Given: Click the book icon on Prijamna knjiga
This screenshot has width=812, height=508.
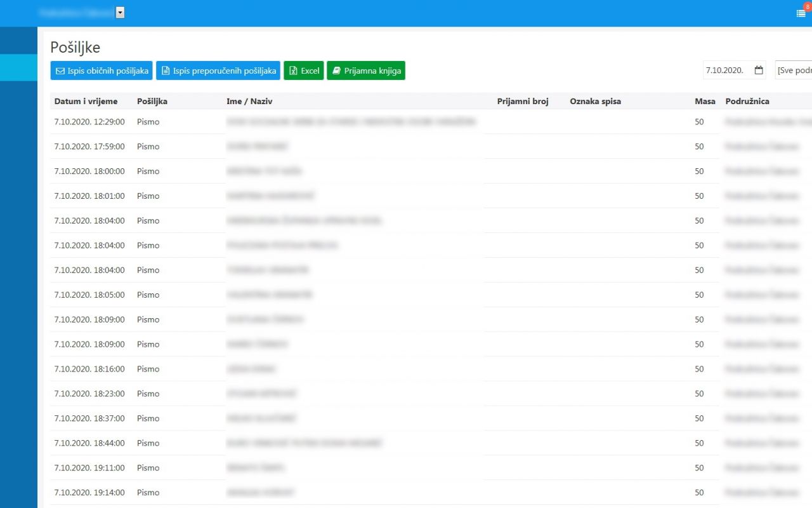Looking at the screenshot, I should [336, 71].
